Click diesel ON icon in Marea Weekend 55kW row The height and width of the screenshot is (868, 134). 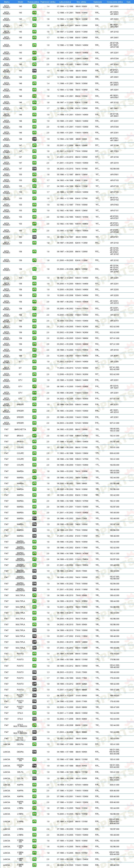34,571
